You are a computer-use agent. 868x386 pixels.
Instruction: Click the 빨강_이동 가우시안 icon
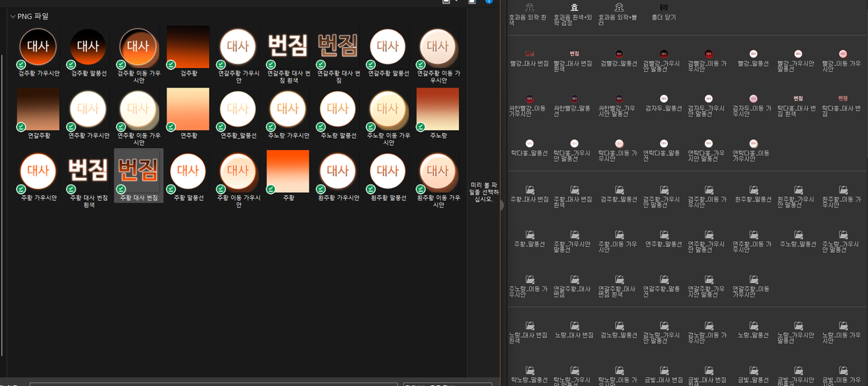click(x=843, y=53)
